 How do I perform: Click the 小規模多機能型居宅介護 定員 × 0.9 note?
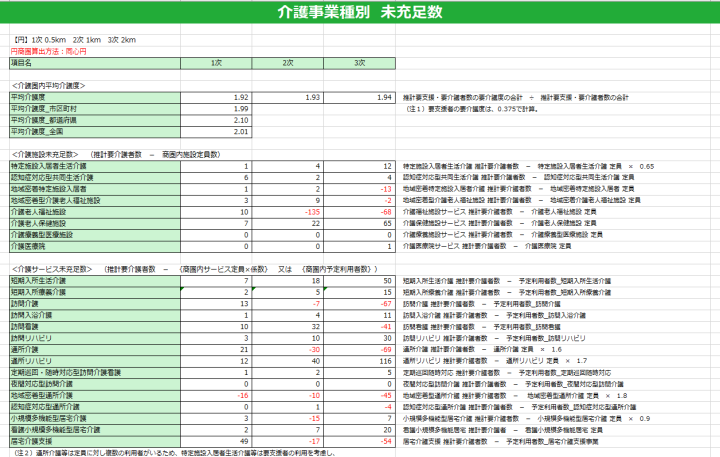[x=594, y=418]
